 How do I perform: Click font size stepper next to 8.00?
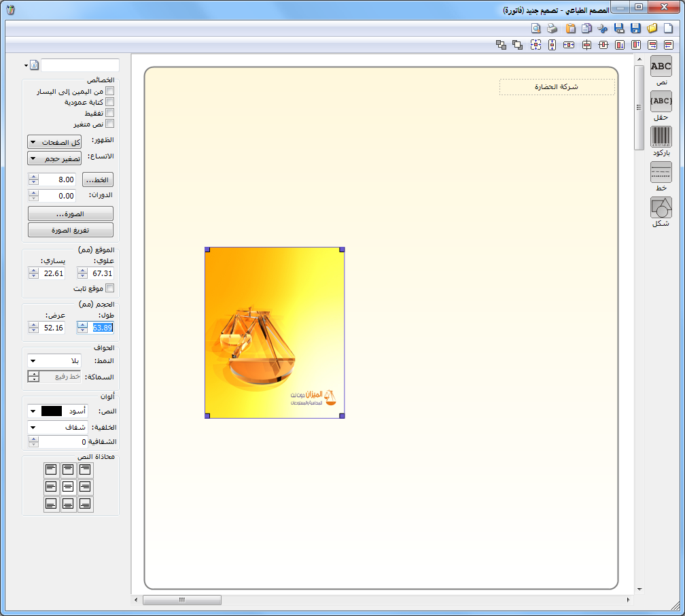click(x=34, y=179)
